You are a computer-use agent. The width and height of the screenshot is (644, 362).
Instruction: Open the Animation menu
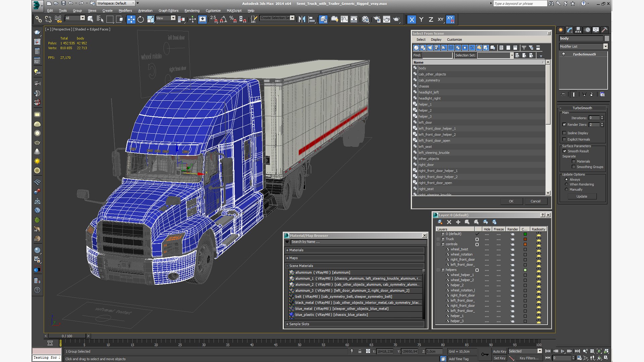tap(145, 11)
